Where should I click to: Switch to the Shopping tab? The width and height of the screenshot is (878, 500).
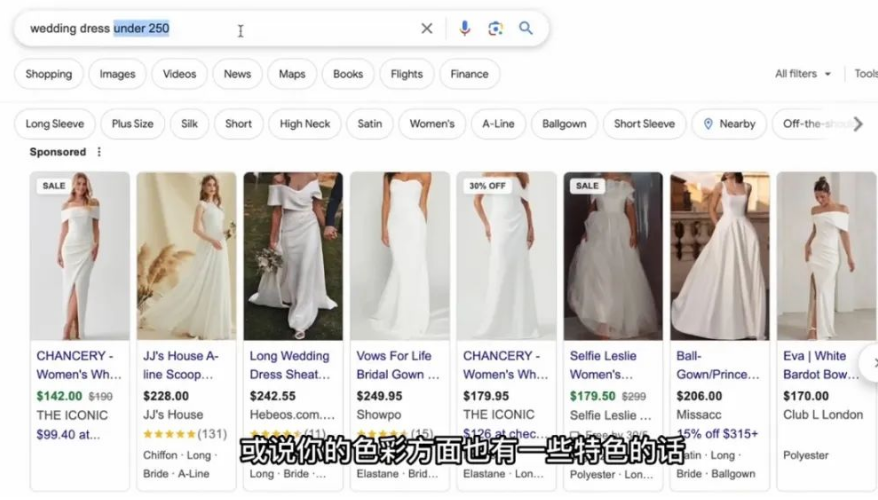49,74
